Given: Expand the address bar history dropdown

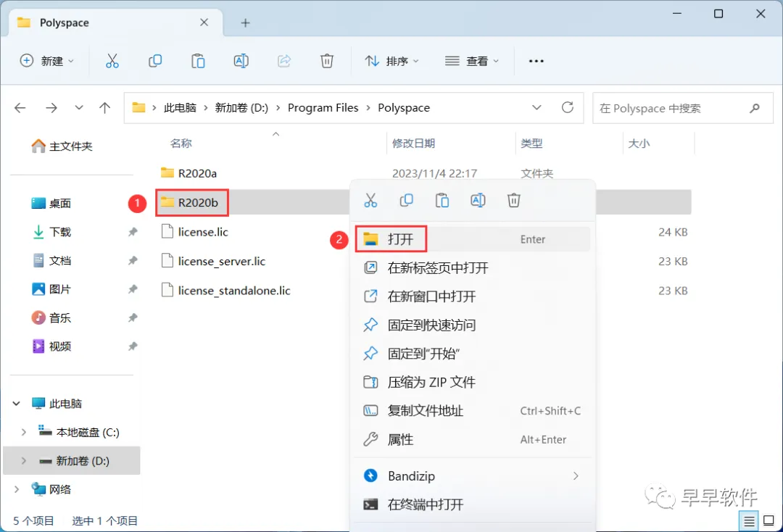Looking at the screenshot, I should coord(536,107).
